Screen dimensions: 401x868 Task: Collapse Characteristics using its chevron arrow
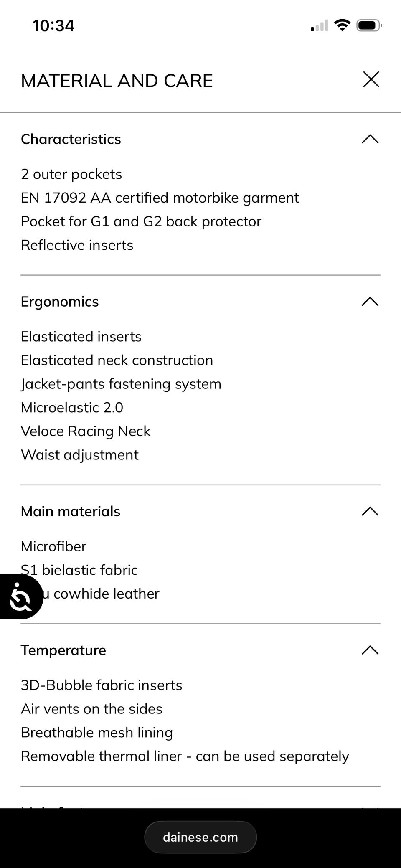pos(370,139)
